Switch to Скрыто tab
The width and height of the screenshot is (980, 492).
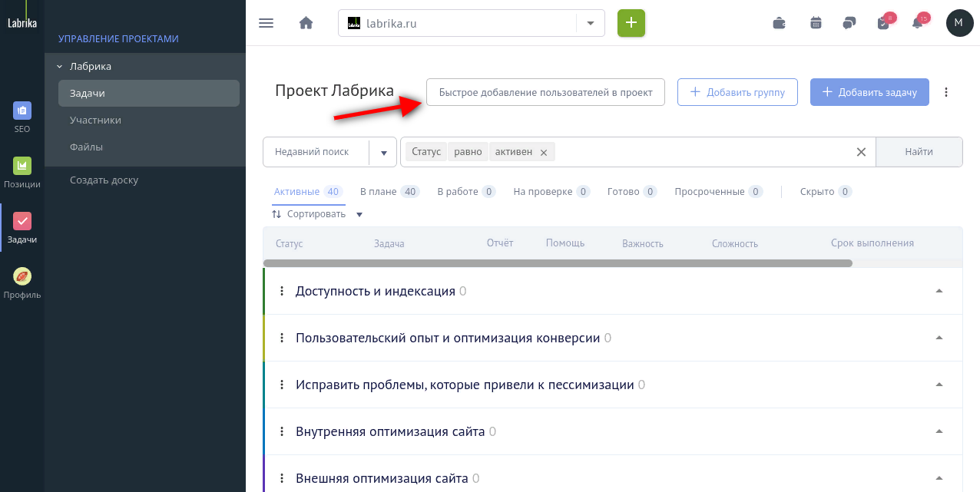coord(826,192)
